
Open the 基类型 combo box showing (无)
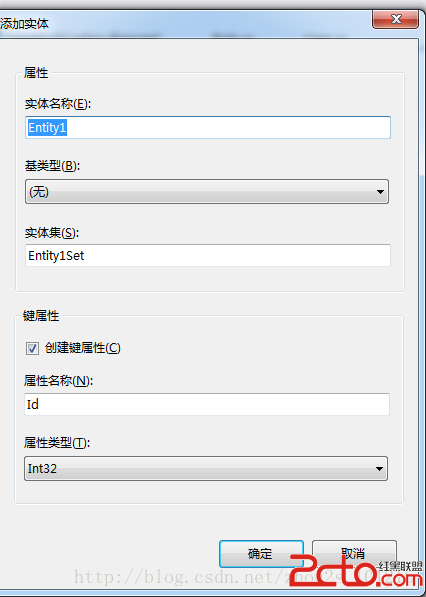point(207,192)
